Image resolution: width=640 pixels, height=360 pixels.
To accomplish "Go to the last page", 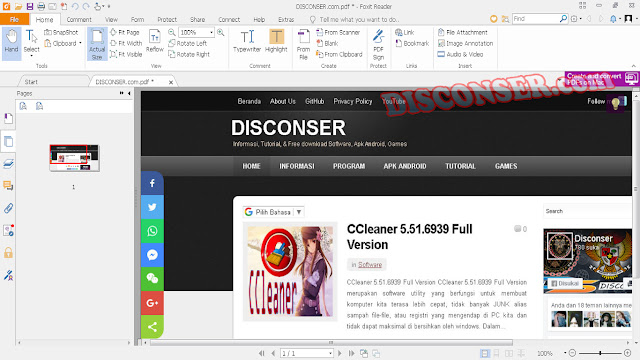I will click(351, 353).
